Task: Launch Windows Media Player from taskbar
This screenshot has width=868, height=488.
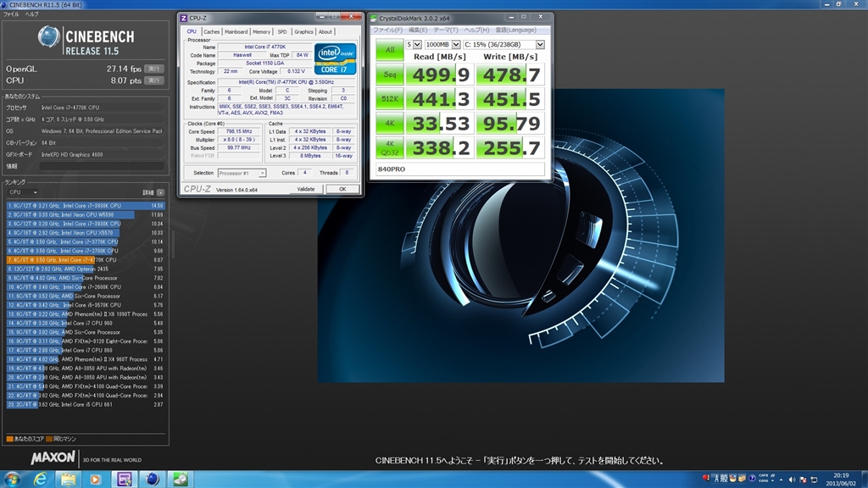Action: 95,479
